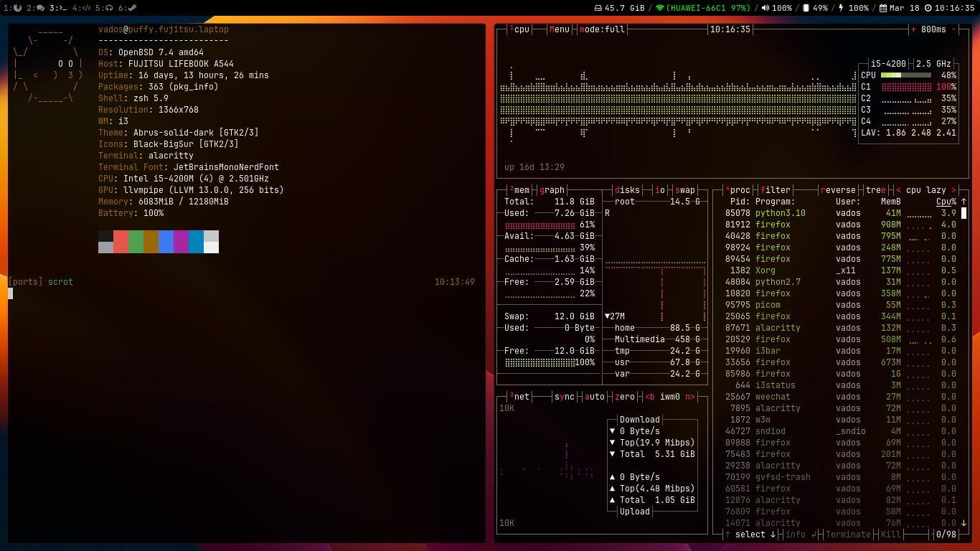Click the right arrow after cpu lazy sort
The width and height of the screenshot is (980, 551).
953,190
